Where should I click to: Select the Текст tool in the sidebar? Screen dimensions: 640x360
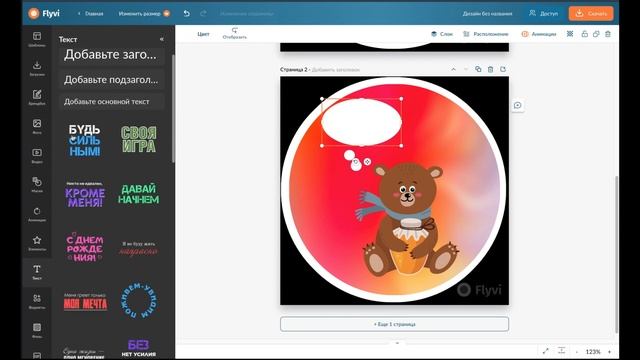[x=37, y=272]
